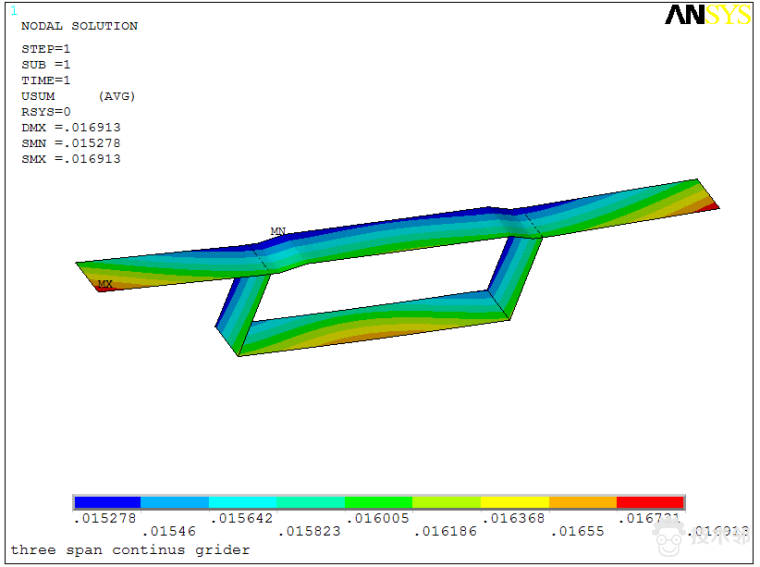Select the cyan legend color band
The height and width of the screenshot is (567, 760).
[243, 502]
